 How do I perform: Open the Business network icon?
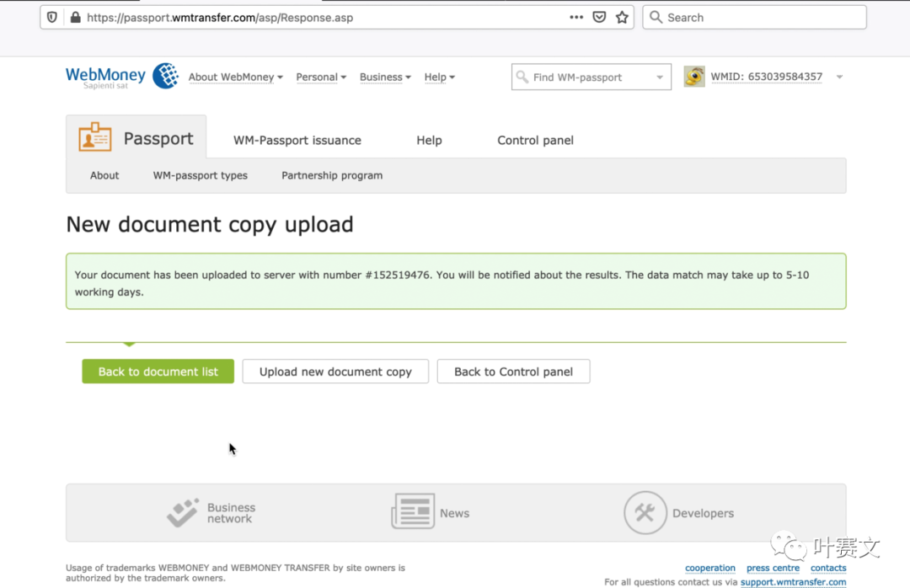coord(183,513)
